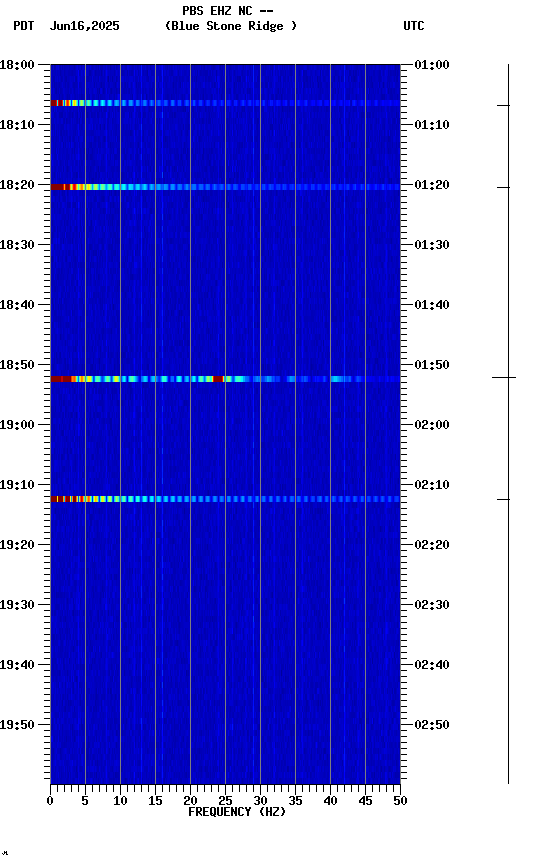
Task: Click the '45' frequency axis tick label
Action: tap(365, 801)
